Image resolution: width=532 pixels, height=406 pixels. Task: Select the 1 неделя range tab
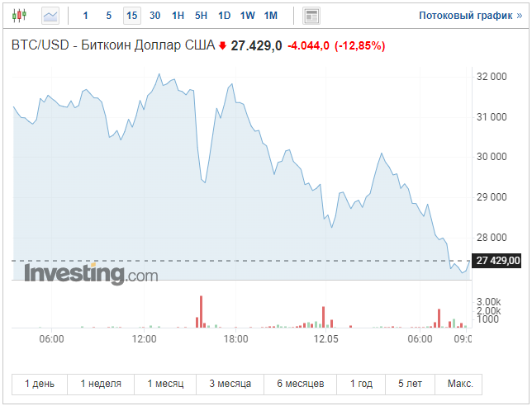point(101,384)
